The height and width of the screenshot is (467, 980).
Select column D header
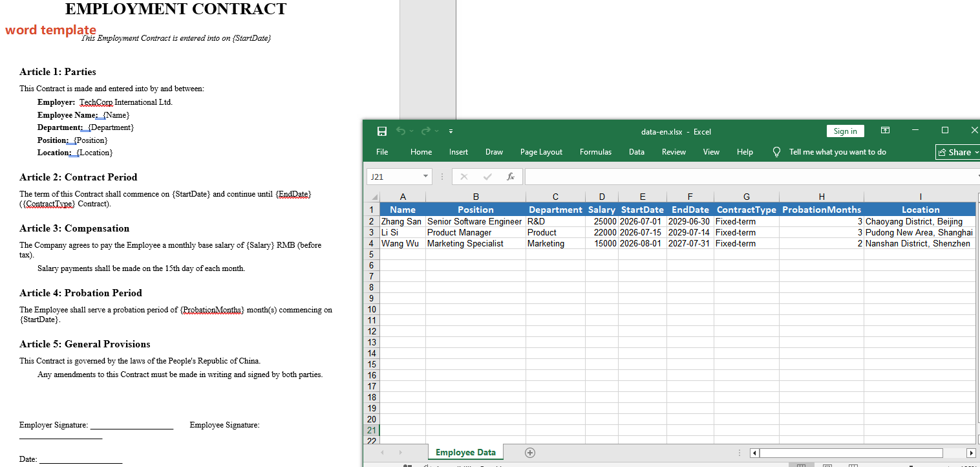[602, 197]
